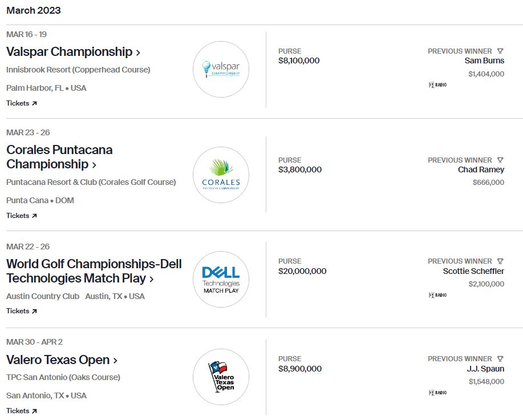Image resolution: width=523 pixels, height=420 pixels.
Task: Select the trophy icon by Scottie Scheffler
Action: 501,261
